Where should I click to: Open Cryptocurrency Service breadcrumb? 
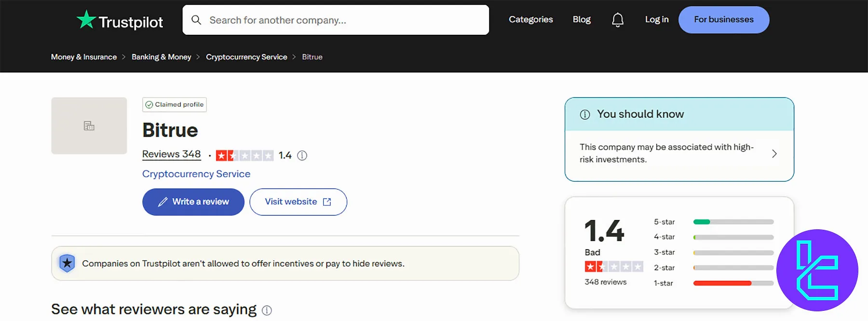(246, 57)
